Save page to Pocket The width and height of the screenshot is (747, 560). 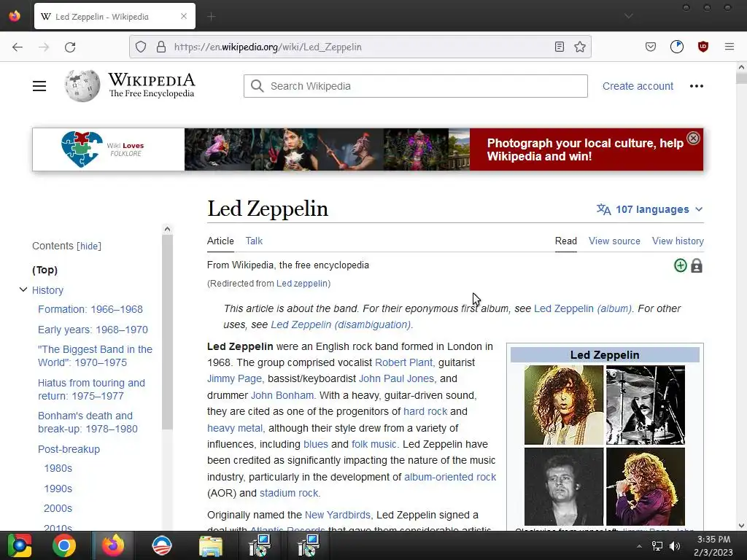650,47
